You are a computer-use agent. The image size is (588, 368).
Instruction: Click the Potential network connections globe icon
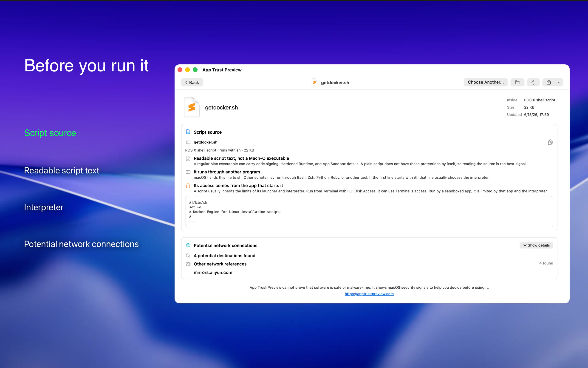point(188,245)
